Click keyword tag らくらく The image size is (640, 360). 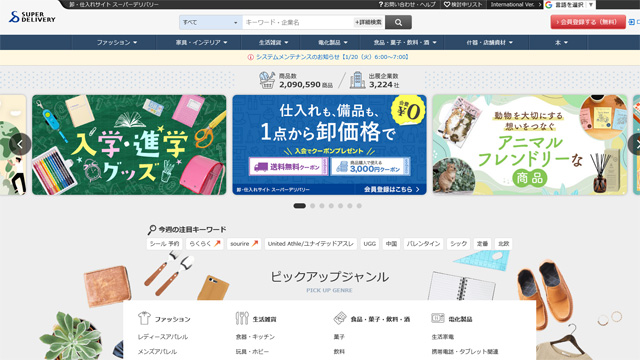coord(204,244)
